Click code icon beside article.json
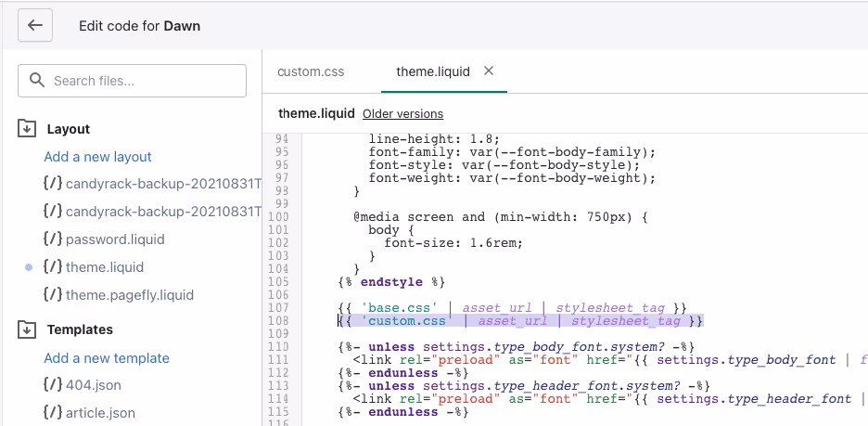868x426 pixels. tap(53, 412)
